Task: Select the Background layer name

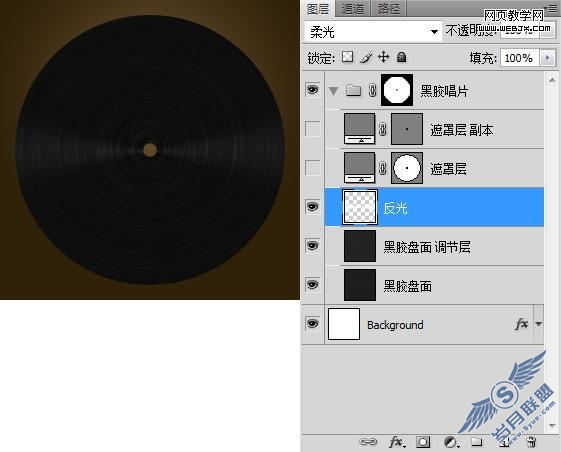Action: [395, 325]
